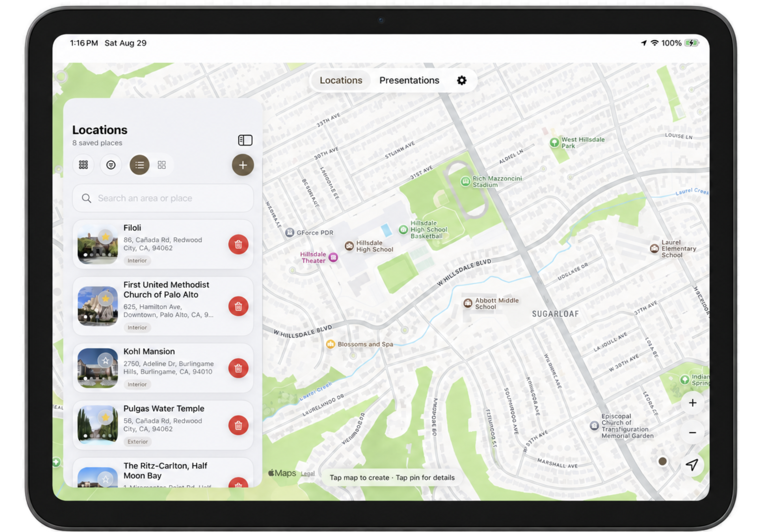Image resolution: width=772 pixels, height=532 pixels.
Task: Open the filter options icon
Action: coord(111,165)
